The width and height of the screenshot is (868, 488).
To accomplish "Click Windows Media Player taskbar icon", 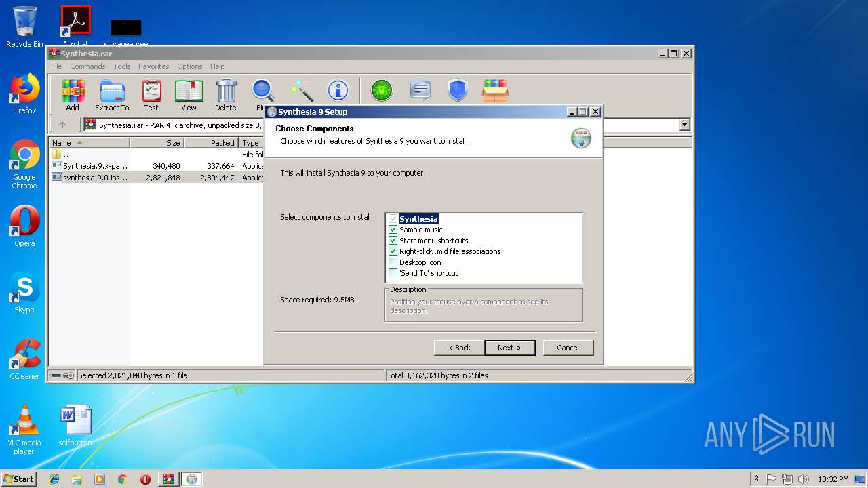I will pyautogui.click(x=100, y=479).
